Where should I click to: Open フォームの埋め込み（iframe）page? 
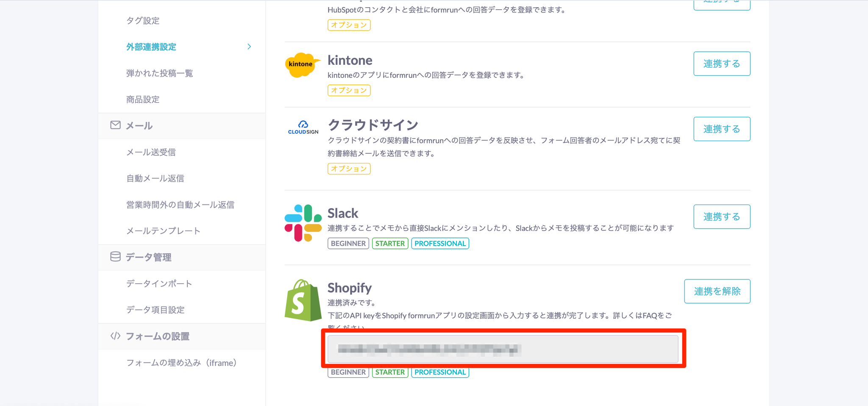(x=181, y=363)
